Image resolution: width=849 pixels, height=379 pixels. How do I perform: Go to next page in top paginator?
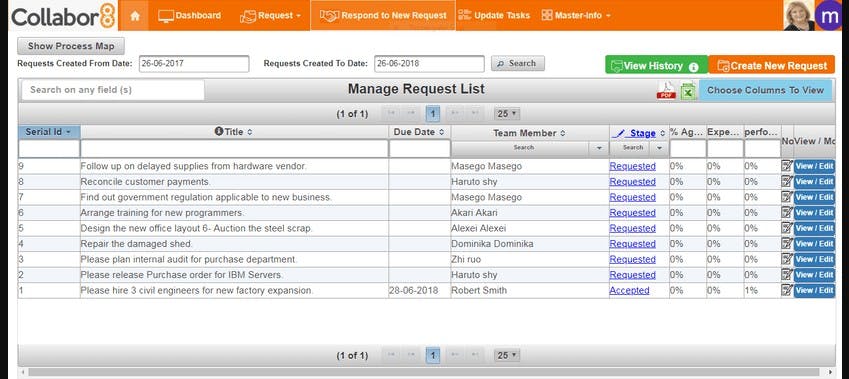455,114
